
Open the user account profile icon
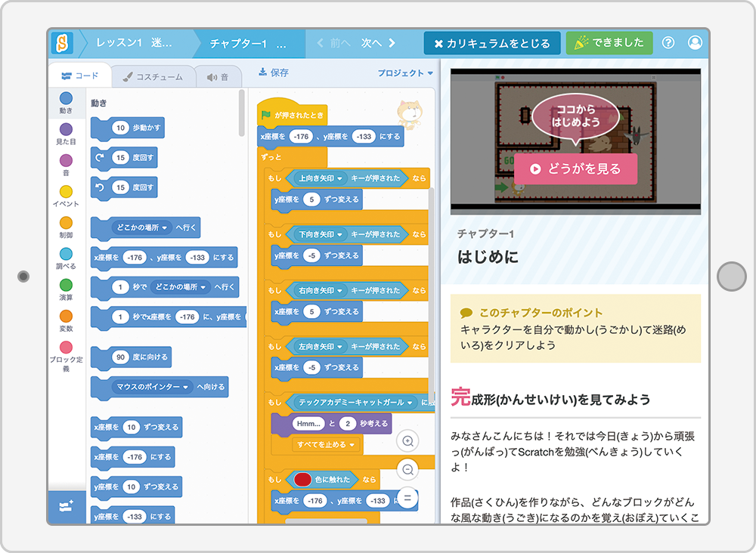click(695, 43)
